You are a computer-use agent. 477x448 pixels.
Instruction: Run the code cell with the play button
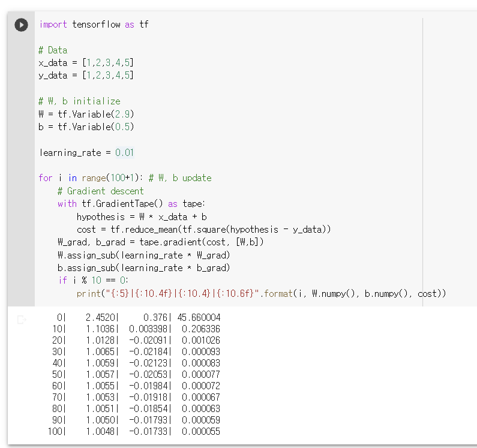tap(21, 25)
